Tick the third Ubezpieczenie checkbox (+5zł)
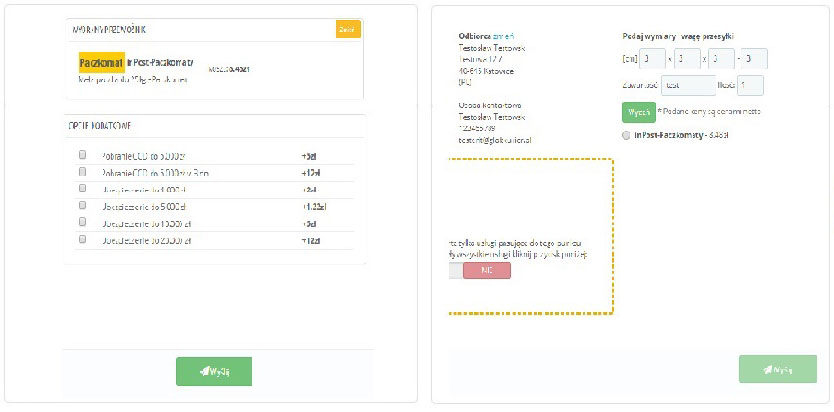 (x=83, y=223)
